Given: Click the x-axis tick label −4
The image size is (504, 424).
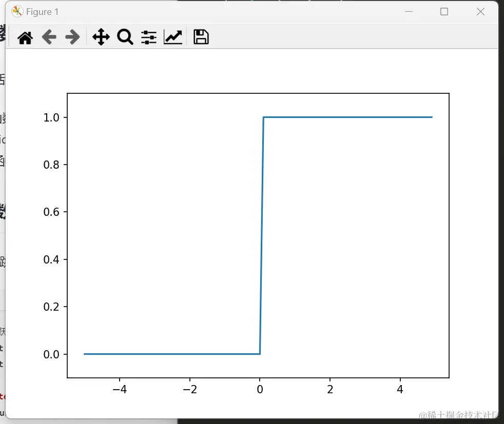Looking at the screenshot, I should pyautogui.click(x=120, y=390).
